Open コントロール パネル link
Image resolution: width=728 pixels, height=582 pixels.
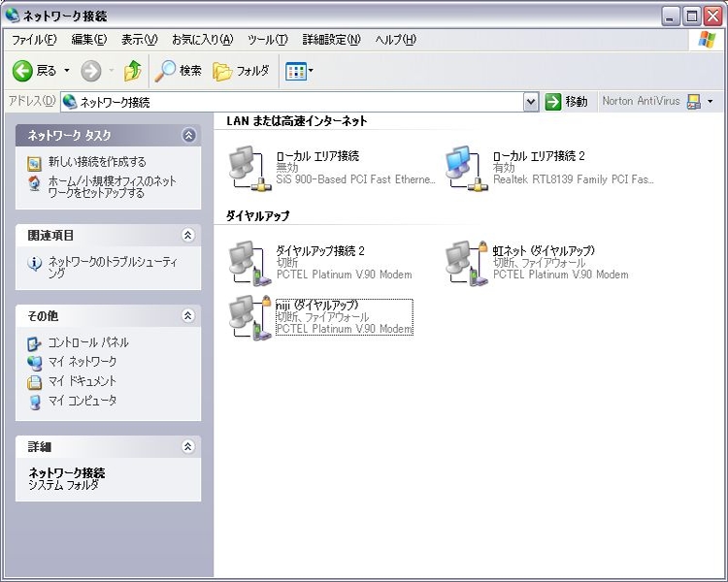pyautogui.click(x=88, y=342)
